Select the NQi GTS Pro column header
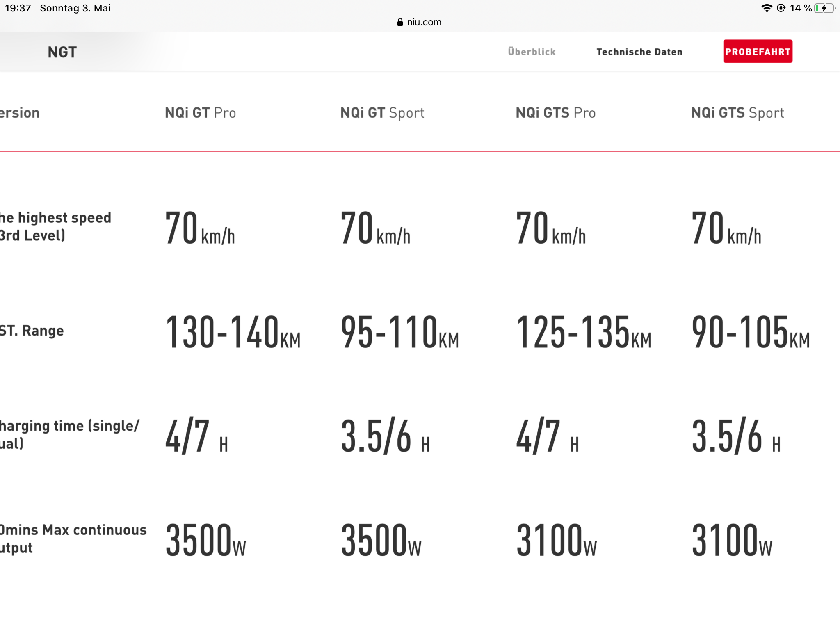This screenshot has width=840, height=630. click(555, 113)
